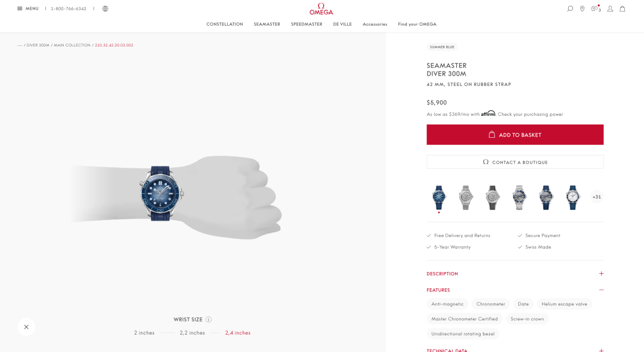Open the user account icon
Screen dimensions: 644x352
coord(610,8)
